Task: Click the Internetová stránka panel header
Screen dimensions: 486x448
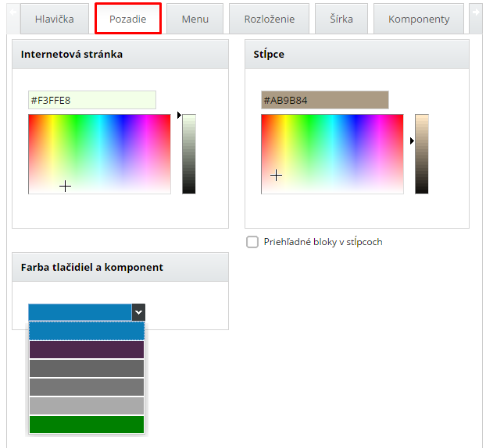Action: (x=120, y=54)
